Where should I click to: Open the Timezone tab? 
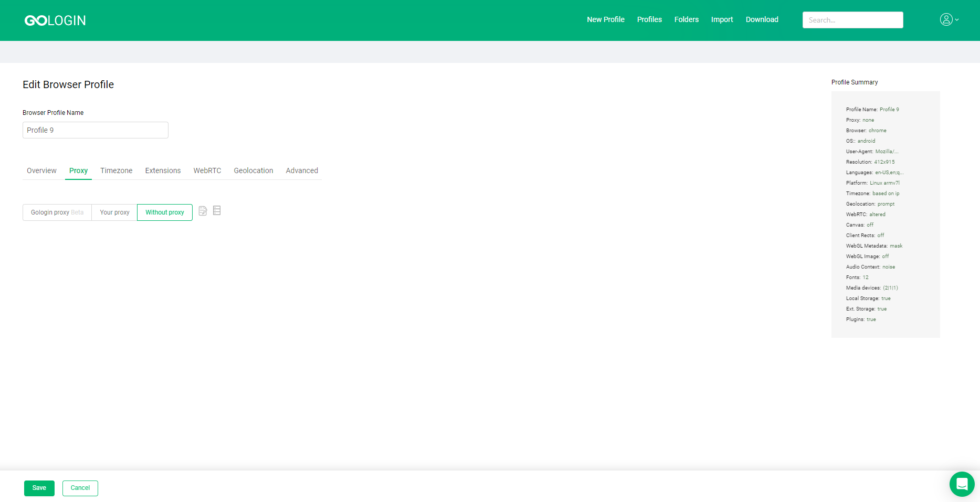(116, 170)
